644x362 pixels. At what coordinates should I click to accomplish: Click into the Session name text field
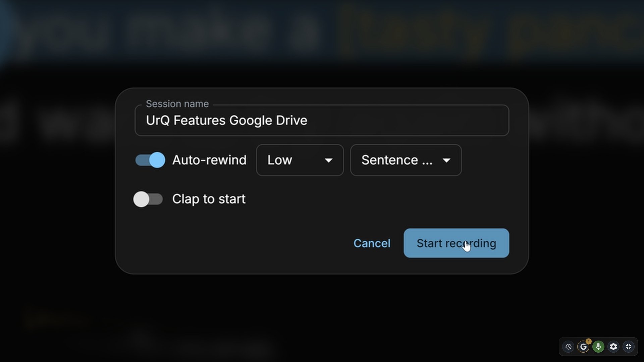coord(322,120)
